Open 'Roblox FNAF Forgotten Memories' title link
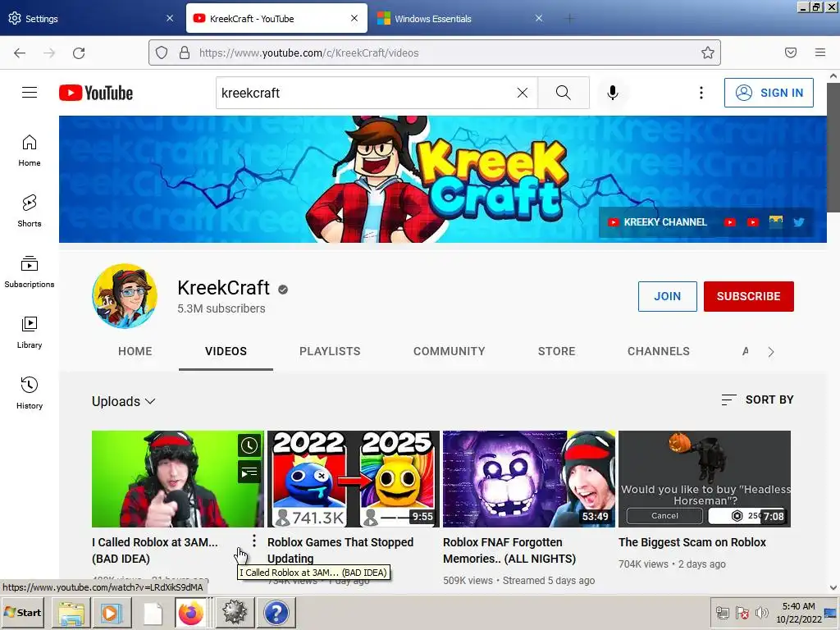The width and height of the screenshot is (840, 630). point(509,550)
